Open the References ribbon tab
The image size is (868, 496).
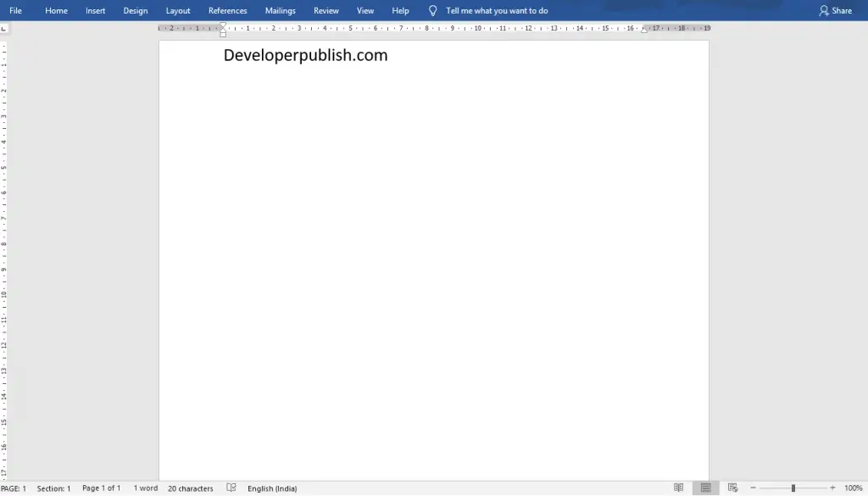(227, 10)
